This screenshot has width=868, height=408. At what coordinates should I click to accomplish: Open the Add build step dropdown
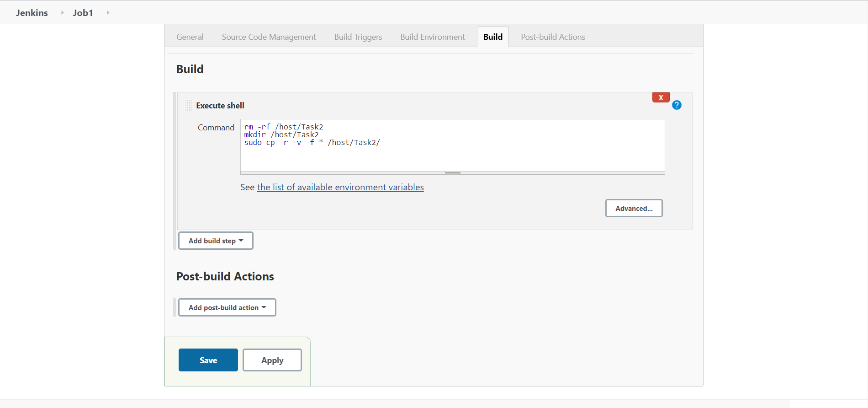(216, 241)
